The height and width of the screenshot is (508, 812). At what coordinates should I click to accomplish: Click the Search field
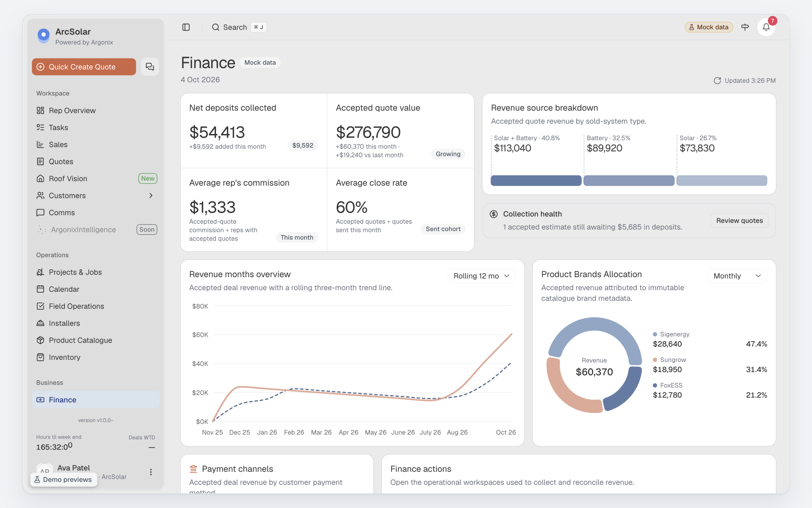tap(239, 27)
